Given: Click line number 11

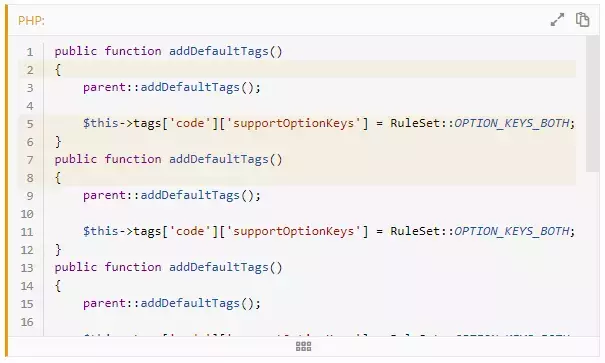Looking at the screenshot, I should click(x=27, y=232).
